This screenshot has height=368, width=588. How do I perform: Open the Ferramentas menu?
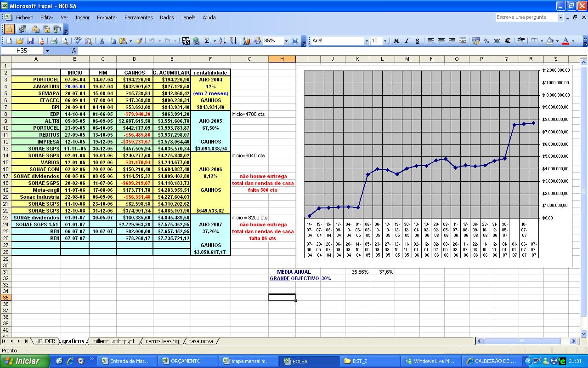(x=138, y=17)
